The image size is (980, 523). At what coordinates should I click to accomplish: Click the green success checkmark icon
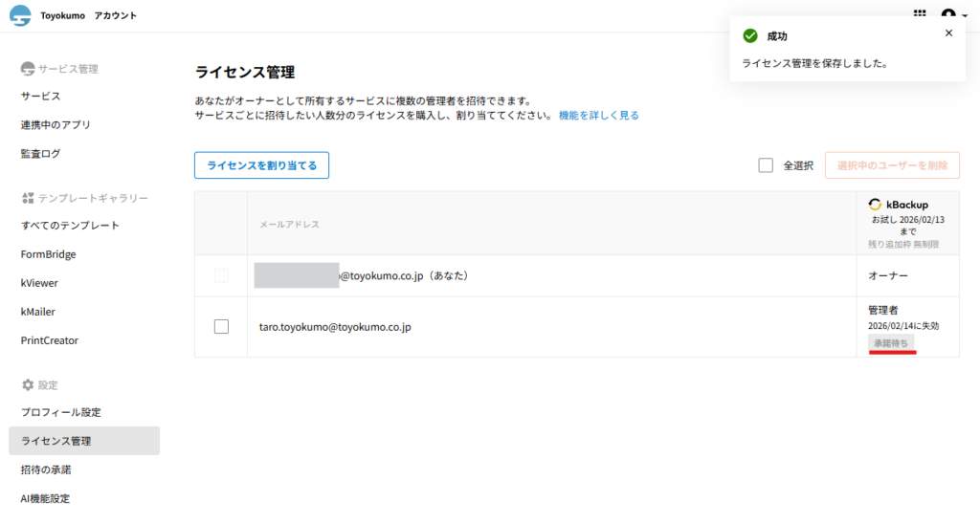pos(751,35)
